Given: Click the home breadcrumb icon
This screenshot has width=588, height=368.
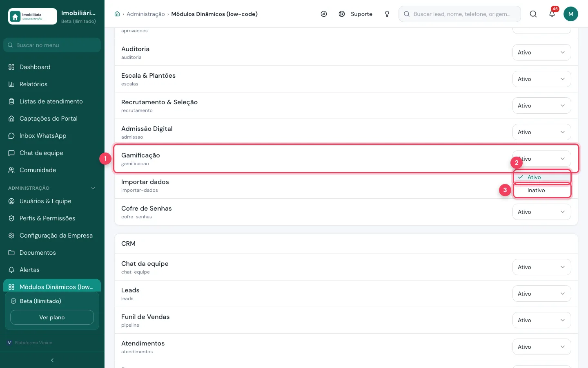Looking at the screenshot, I should tap(117, 14).
